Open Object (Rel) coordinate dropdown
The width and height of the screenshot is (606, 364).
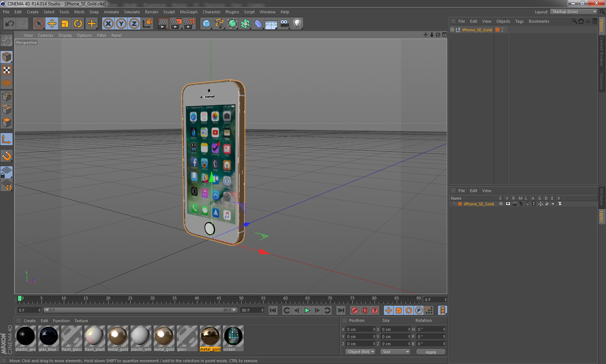point(361,352)
